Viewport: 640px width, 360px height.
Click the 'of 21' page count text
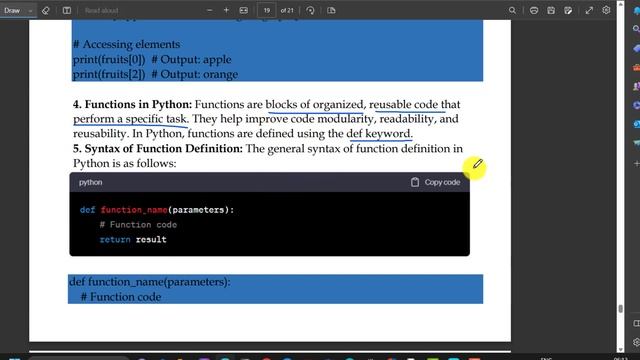pyautogui.click(x=287, y=11)
